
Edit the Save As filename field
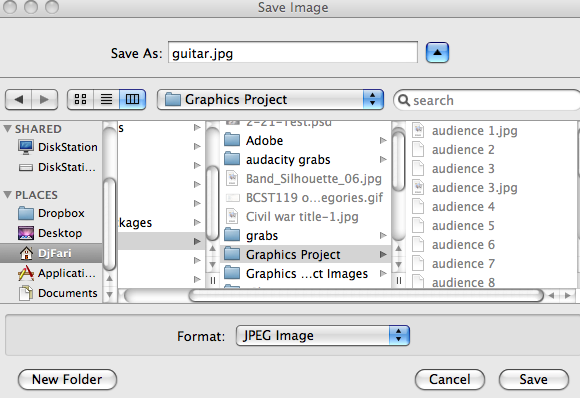[x=293, y=53]
